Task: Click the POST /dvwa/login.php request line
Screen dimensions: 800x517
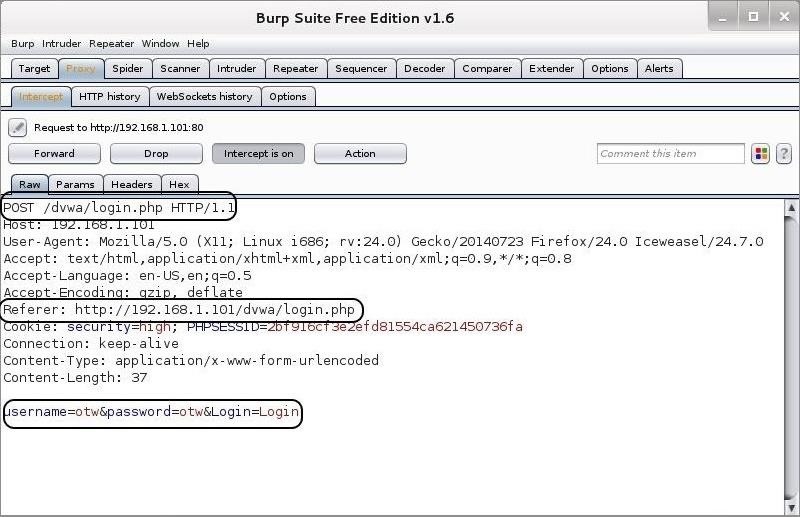Action: [x=119, y=208]
